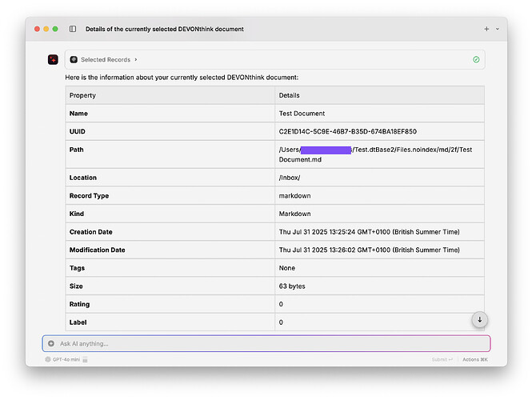Viewport: 532px width, 400px height.
Task: Select the UUID value C2E1D14C-5C9E-46B7
Action: pos(347,131)
